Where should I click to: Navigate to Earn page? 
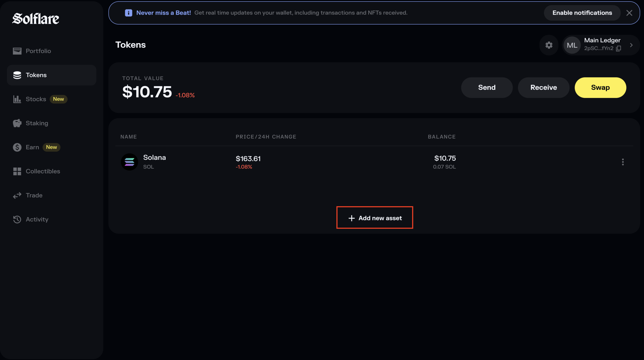[32, 147]
